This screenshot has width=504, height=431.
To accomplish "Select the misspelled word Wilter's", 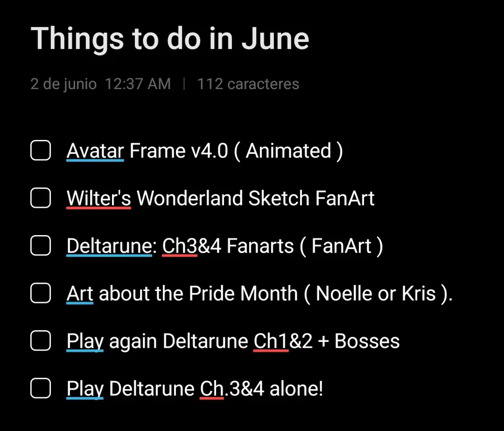I will 99,198.
